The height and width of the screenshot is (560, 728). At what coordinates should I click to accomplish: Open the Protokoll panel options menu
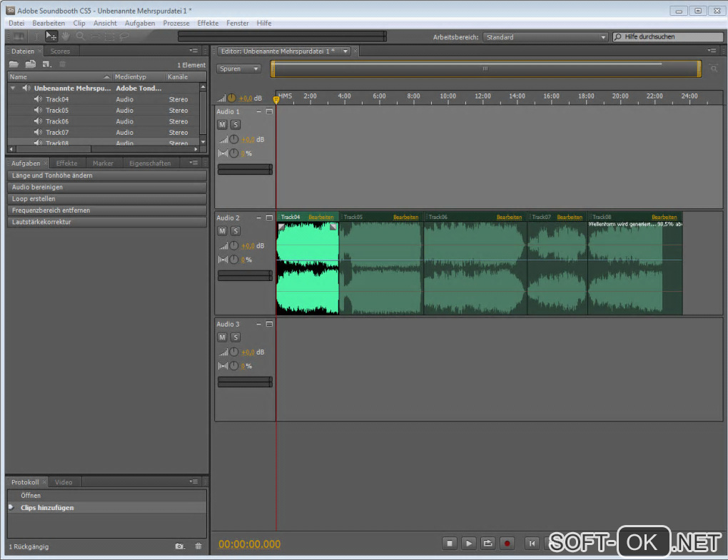(193, 482)
